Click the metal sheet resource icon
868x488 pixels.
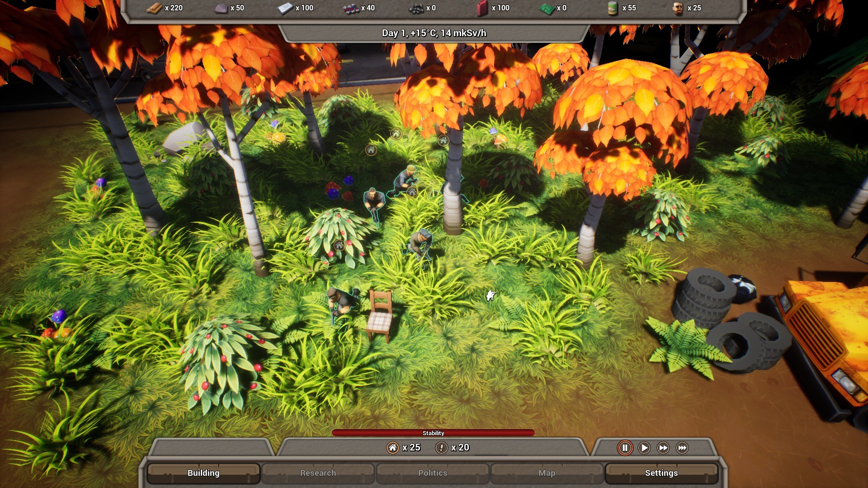click(285, 8)
